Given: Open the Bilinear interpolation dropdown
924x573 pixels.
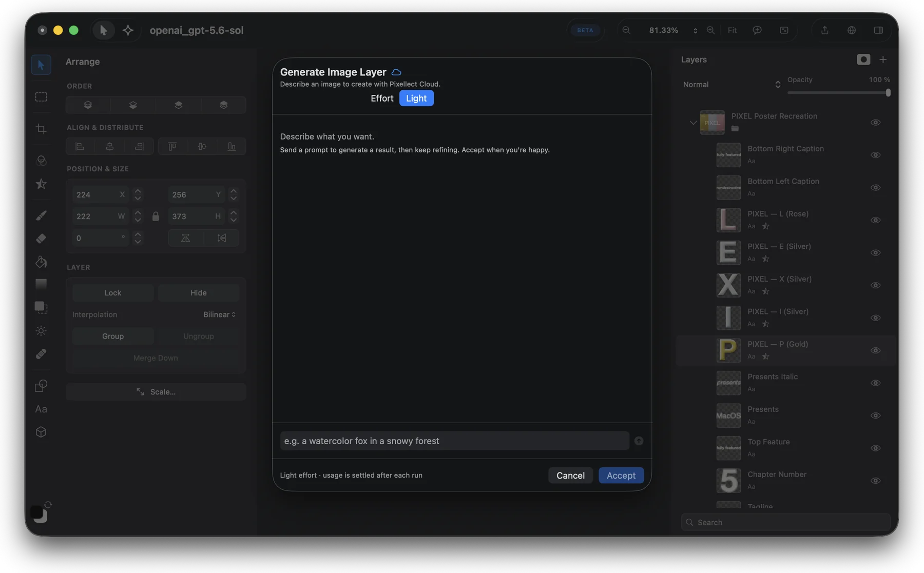Looking at the screenshot, I should pyautogui.click(x=219, y=314).
